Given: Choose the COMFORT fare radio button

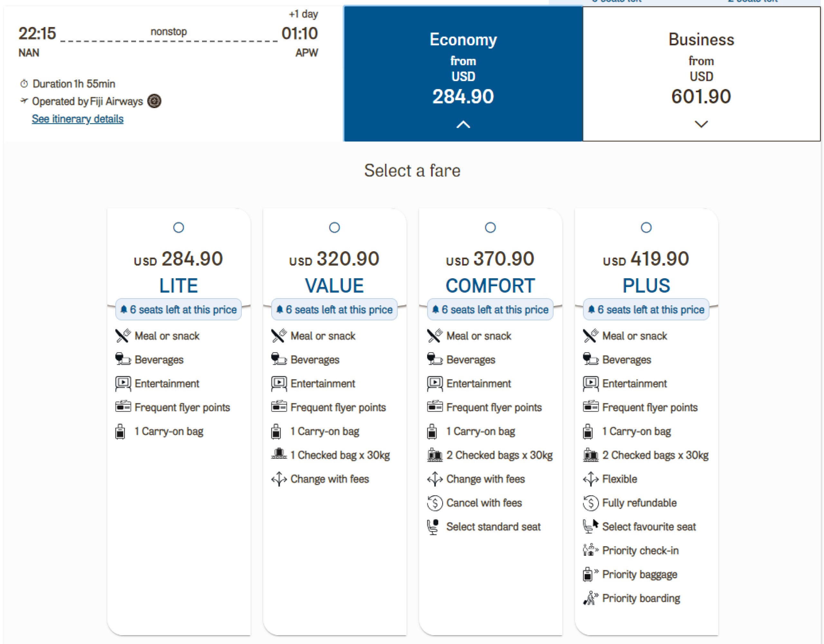Looking at the screenshot, I should (490, 227).
